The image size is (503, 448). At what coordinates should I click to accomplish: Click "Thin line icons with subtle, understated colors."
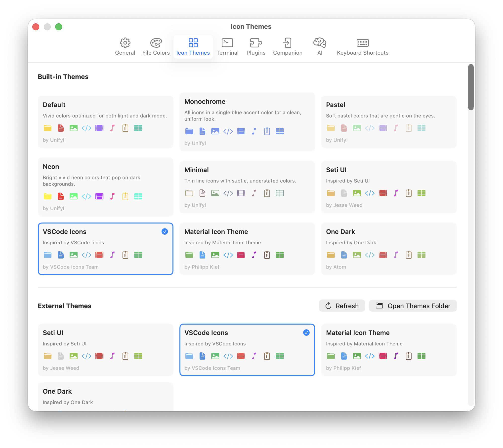[240, 181]
